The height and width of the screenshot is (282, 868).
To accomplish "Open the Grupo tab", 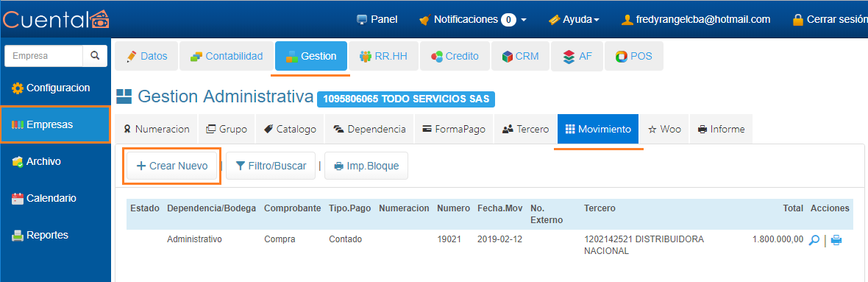I will [227, 129].
